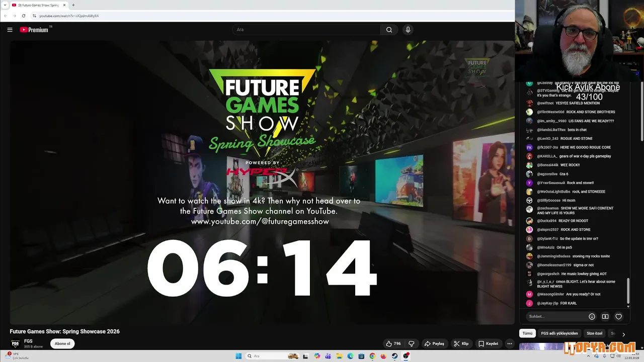
Task: Start voice search with microphone icon
Action: click(408, 30)
